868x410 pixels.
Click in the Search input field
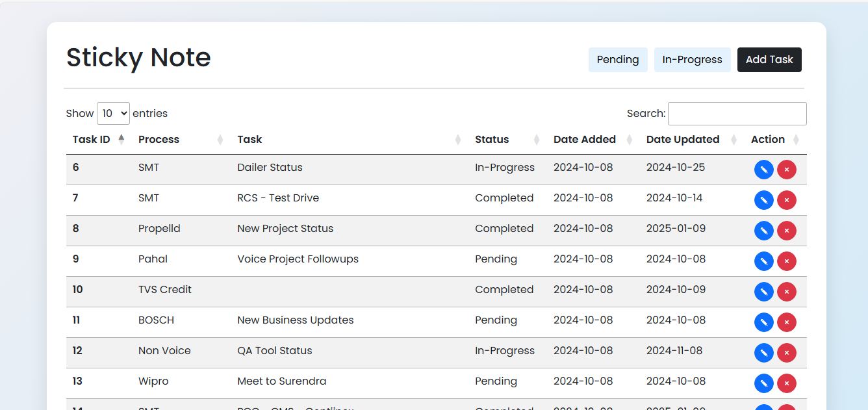coord(737,113)
